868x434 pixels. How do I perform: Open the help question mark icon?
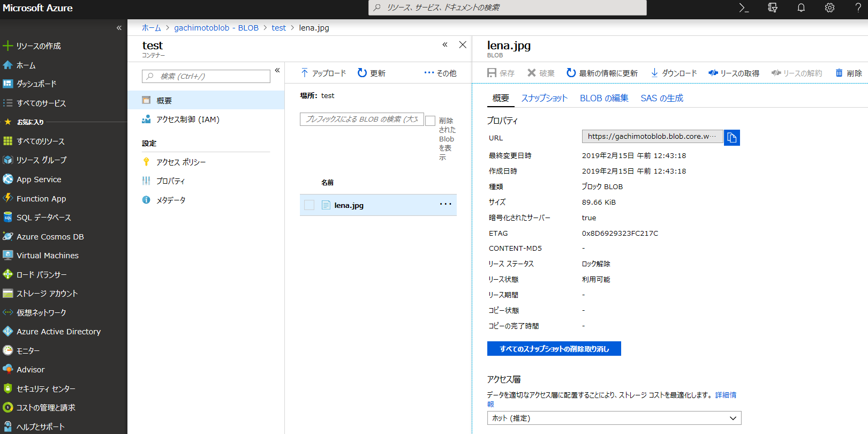(x=858, y=8)
